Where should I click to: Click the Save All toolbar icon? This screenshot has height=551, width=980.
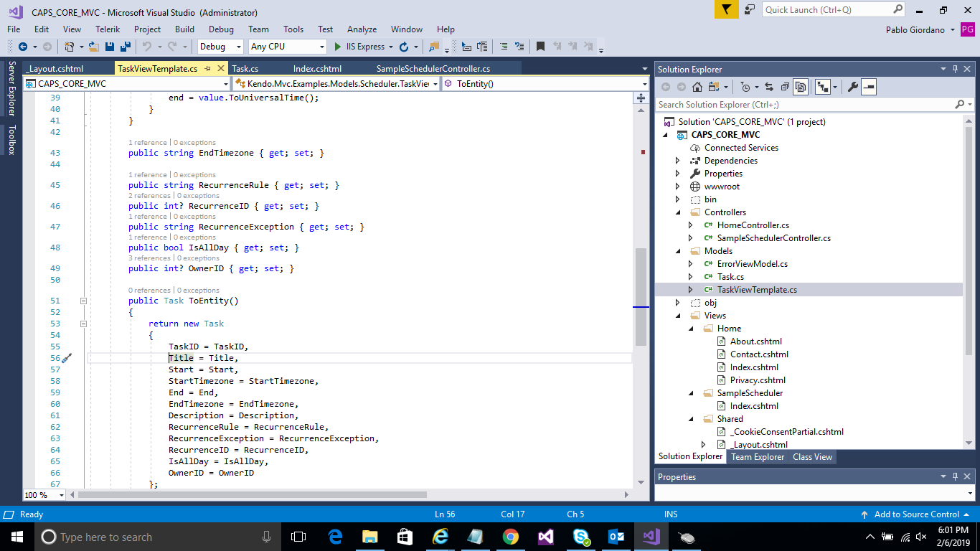125,47
